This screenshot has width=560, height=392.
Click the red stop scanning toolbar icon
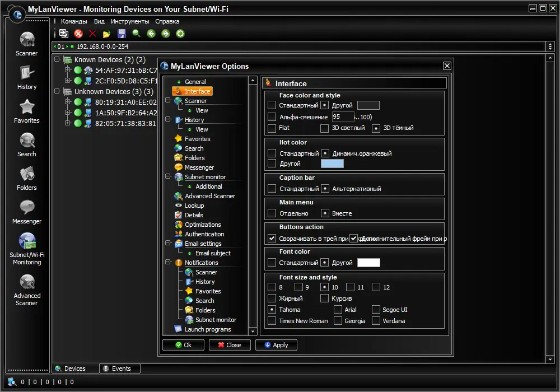[x=78, y=34]
